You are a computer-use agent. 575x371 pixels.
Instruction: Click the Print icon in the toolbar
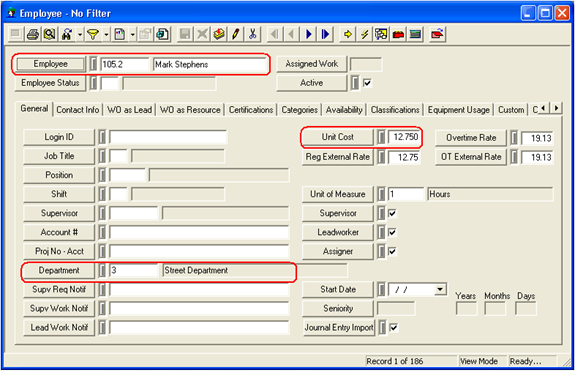click(x=33, y=34)
